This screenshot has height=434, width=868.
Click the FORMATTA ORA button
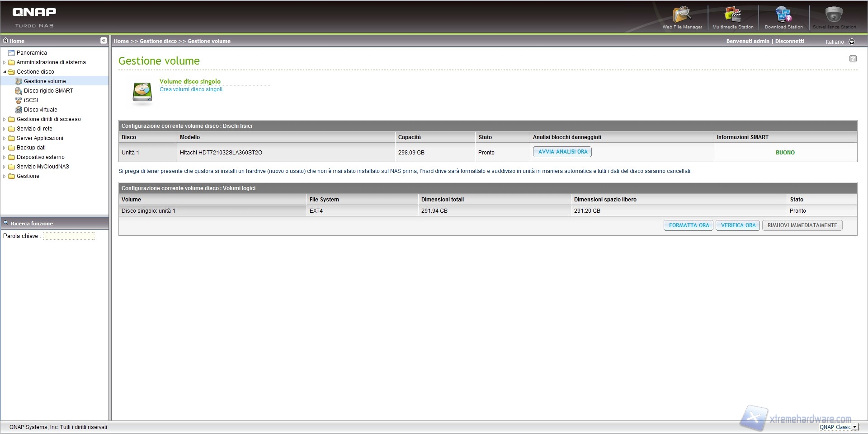(x=689, y=225)
